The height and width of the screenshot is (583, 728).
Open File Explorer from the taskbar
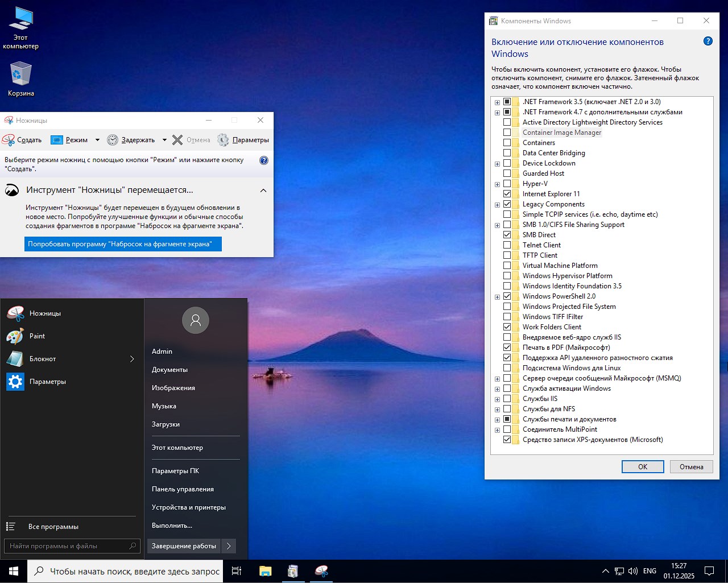pos(264,570)
